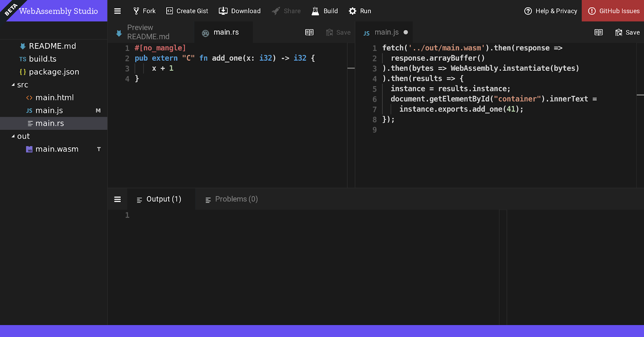The height and width of the screenshot is (337, 644).
Task: Switch to the Problems (0) tab
Action: 231,199
